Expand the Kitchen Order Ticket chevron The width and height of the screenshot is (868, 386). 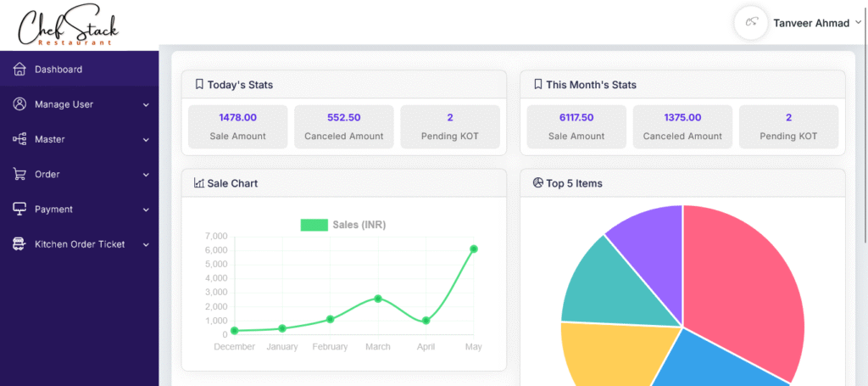pos(146,245)
